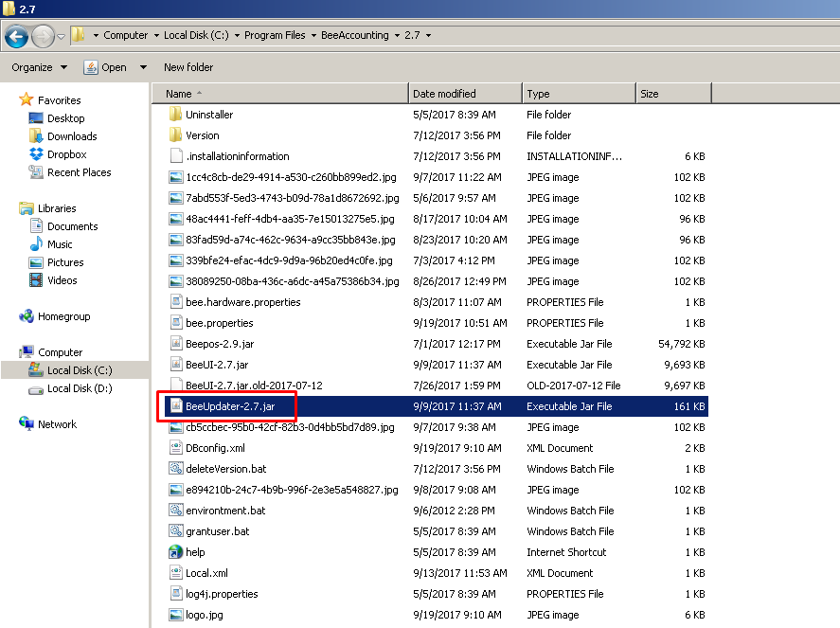Open Videos library
The height and width of the screenshot is (628, 840).
pos(63,280)
